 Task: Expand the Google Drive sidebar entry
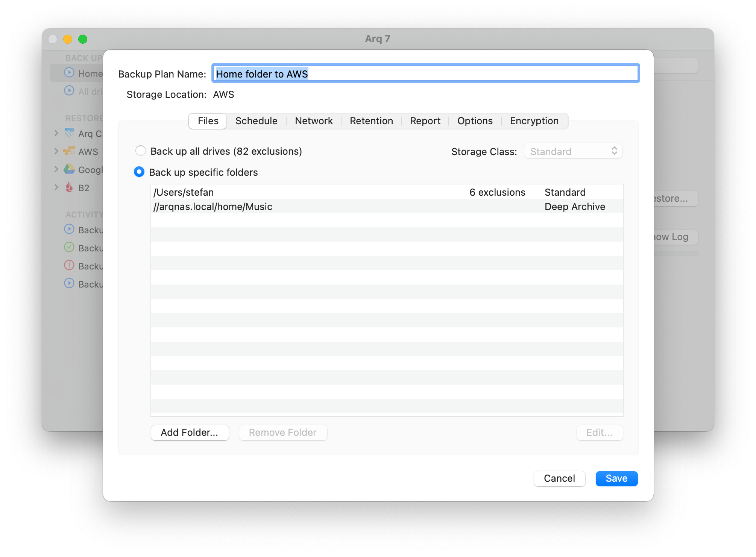[56, 169]
